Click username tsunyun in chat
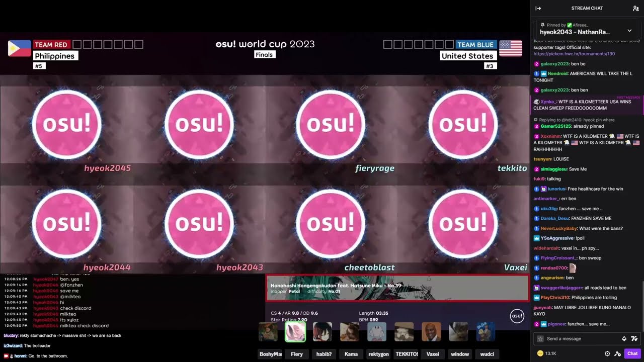This screenshot has height=362, width=644. coord(542,159)
